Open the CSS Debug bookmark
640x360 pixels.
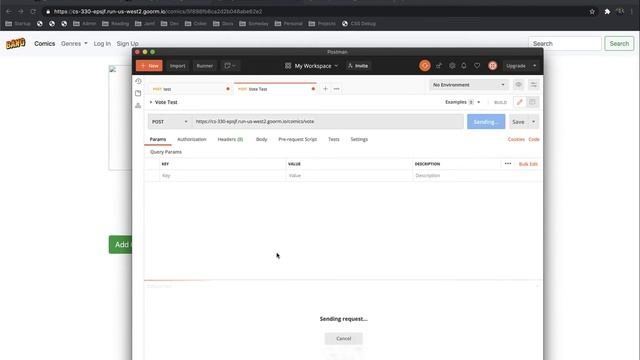click(359, 24)
